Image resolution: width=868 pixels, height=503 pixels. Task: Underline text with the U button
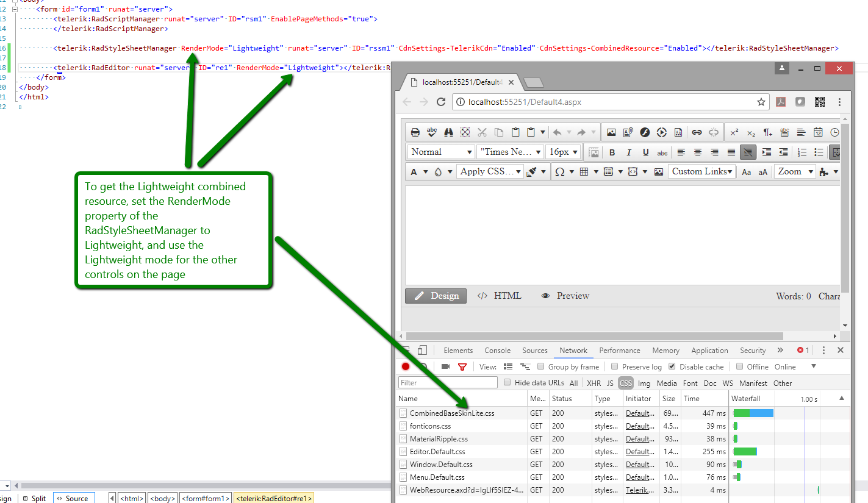coord(645,152)
